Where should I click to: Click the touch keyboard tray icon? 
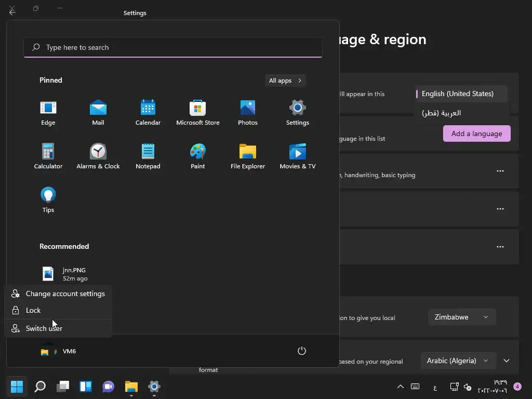(415, 387)
